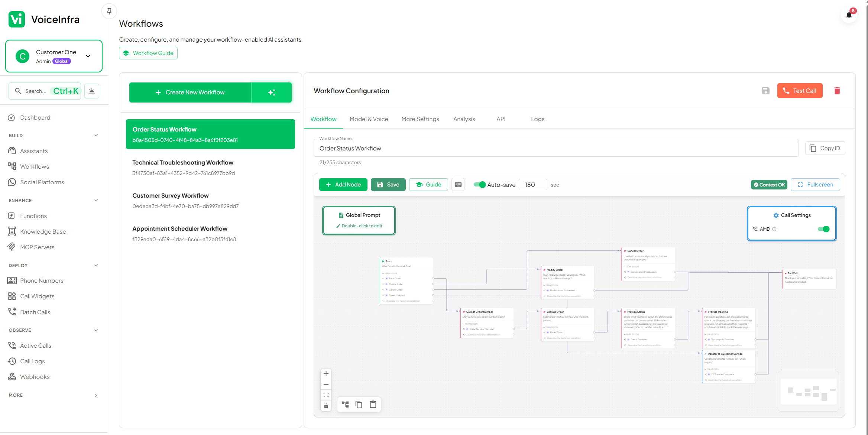
Task: Collapse the DEPLOY section
Action: click(96, 265)
